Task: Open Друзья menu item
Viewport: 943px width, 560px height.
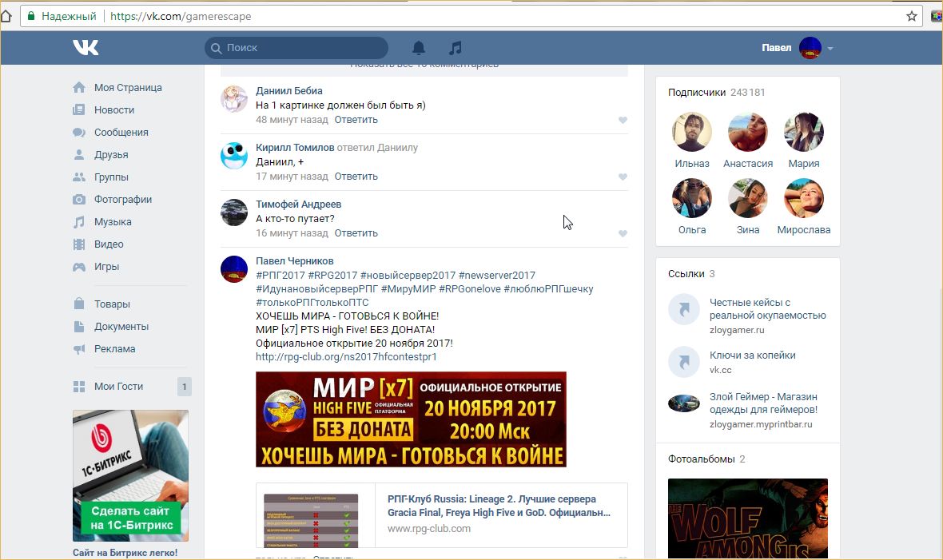Action: click(111, 155)
